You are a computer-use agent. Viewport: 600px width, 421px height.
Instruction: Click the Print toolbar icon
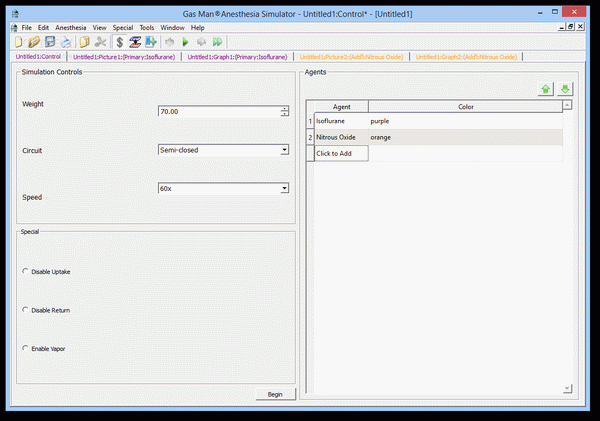point(66,42)
